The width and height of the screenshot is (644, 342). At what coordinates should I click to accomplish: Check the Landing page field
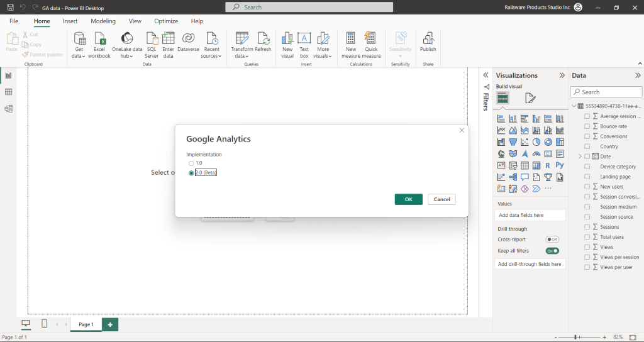point(587,177)
